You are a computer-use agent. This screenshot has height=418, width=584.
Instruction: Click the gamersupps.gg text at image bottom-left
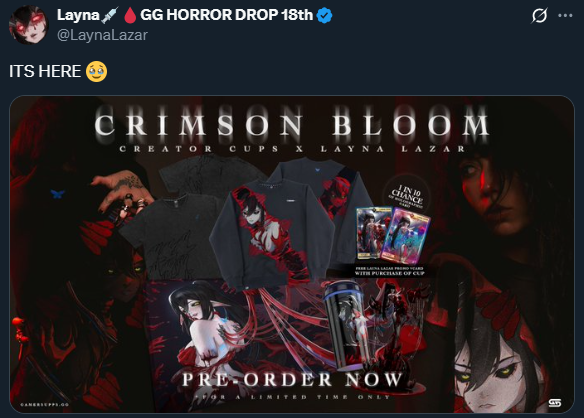coord(45,405)
